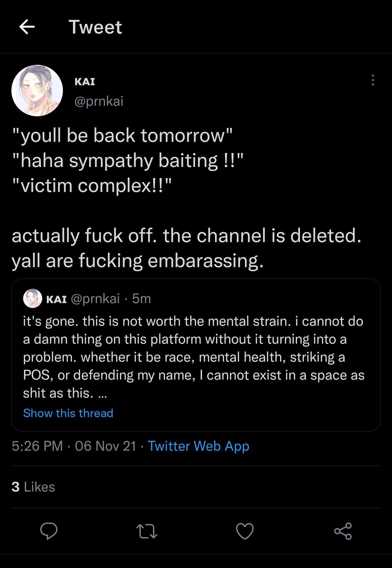Tap the reply speech bubble icon
This screenshot has height=568, width=392.
[x=49, y=531]
